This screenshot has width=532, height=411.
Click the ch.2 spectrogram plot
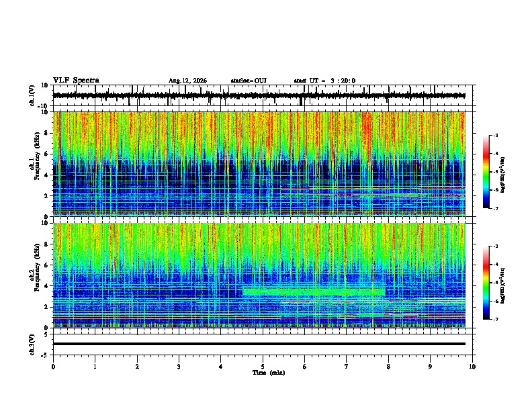point(259,275)
